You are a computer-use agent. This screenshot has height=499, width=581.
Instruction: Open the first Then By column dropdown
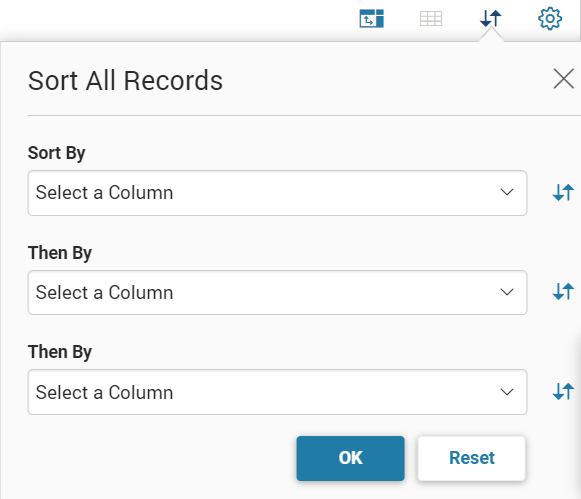[278, 293]
